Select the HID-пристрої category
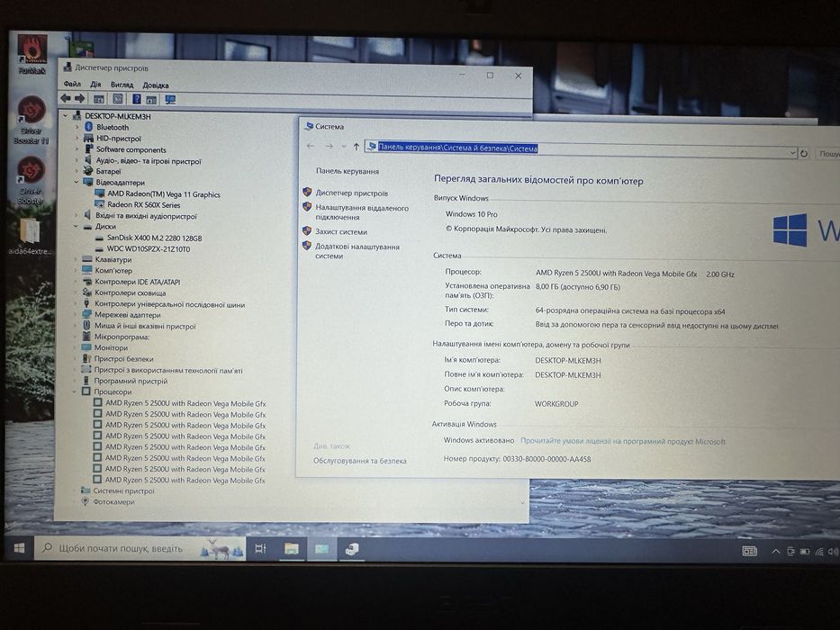840x630 pixels. tap(119, 139)
